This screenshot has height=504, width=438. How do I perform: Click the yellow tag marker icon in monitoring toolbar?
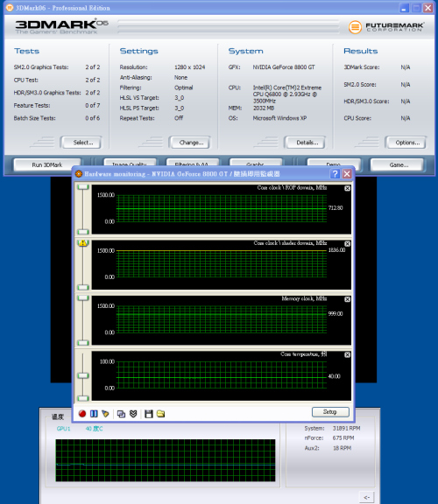click(x=105, y=414)
